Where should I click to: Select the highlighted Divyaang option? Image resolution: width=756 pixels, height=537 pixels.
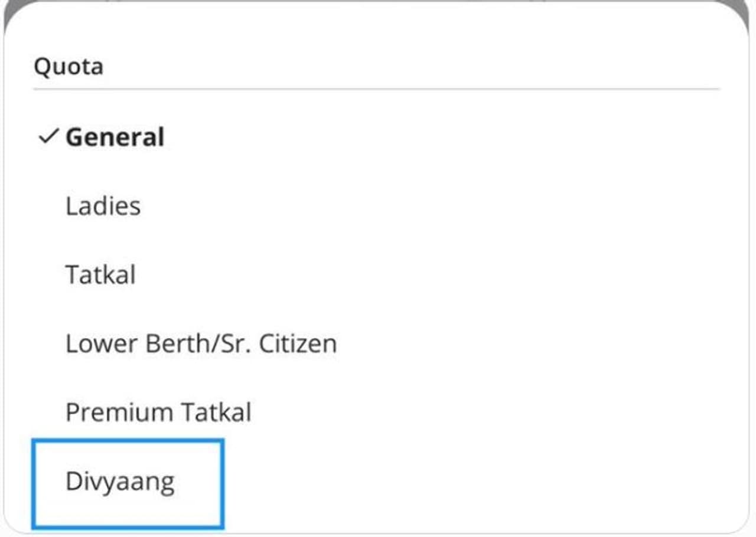click(x=120, y=482)
